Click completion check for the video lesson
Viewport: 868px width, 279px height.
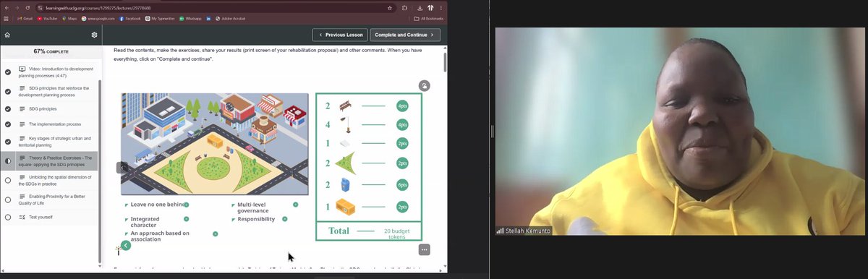8,72
